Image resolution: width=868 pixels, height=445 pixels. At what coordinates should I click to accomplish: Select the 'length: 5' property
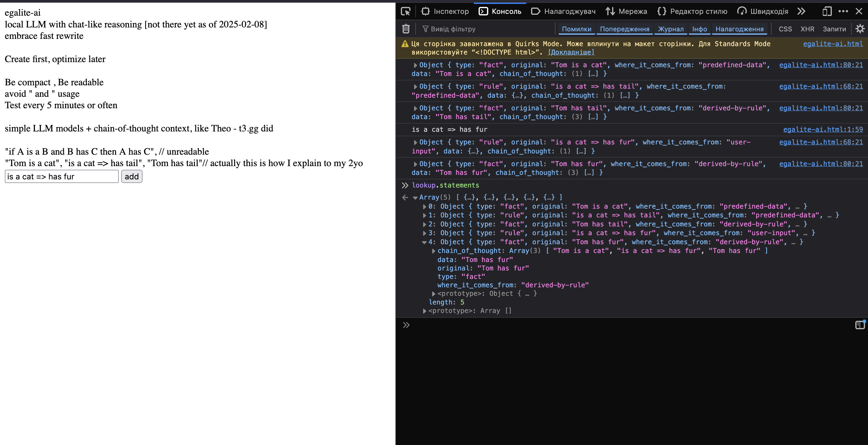pyautogui.click(x=446, y=302)
